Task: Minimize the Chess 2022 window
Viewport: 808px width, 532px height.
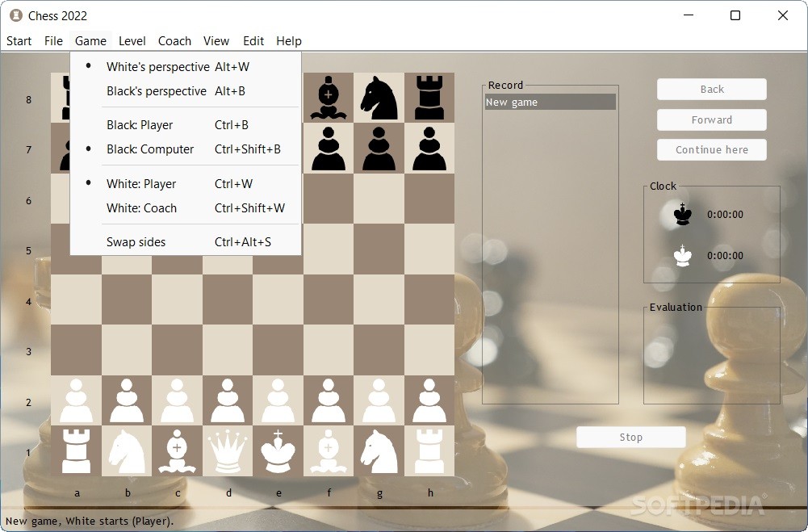Action: tap(689, 15)
